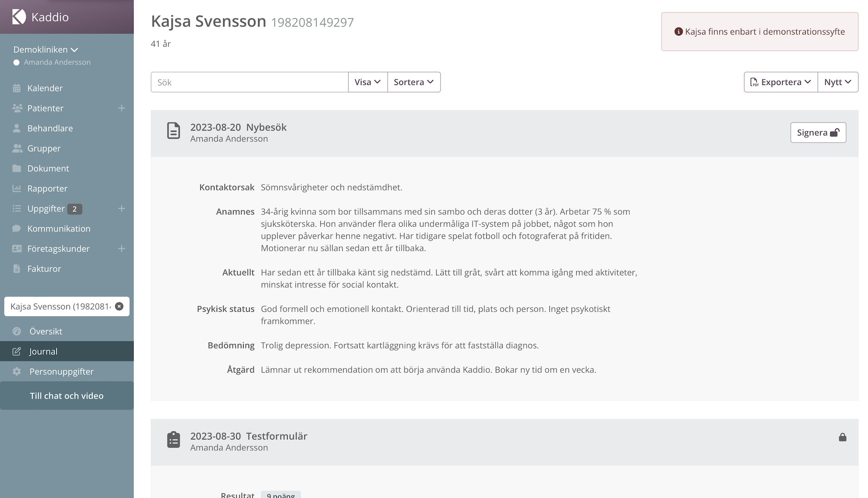Click the Sök journal search field
The height and width of the screenshot is (498, 868).
coord(249,82)
